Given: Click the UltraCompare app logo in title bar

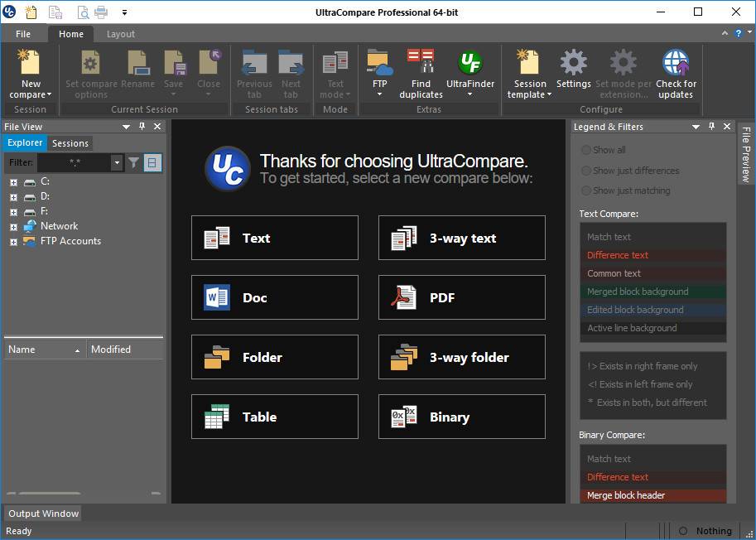Looking at the screenshot, I should click(9, 12).
